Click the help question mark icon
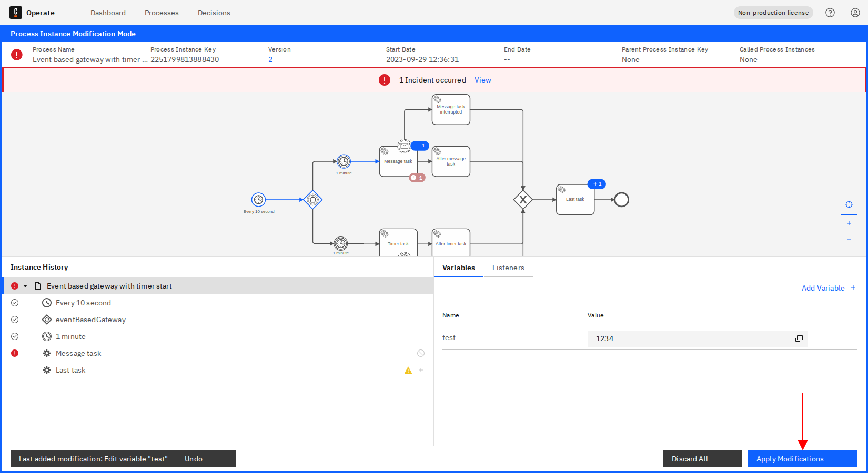Screen dimensions: 868x473 point(830,13)
